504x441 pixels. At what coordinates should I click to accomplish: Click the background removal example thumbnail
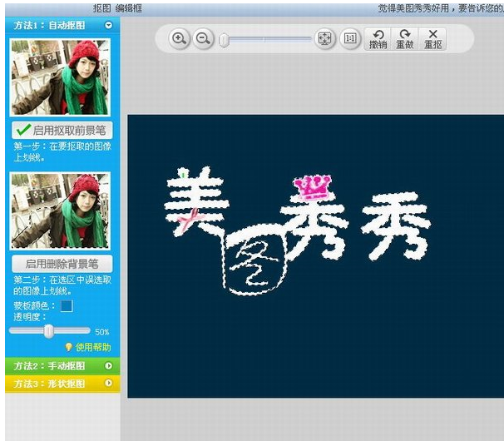click(60, 211)
